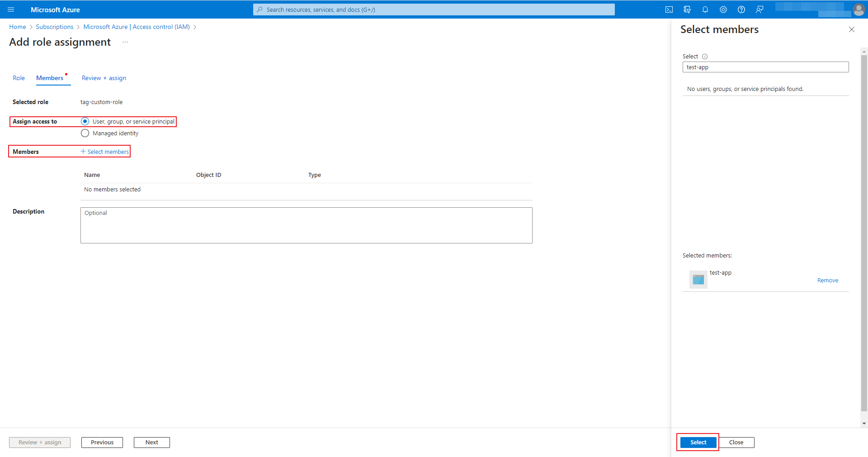
Task: Open the feedback icon in header
Action: [759, 10]
